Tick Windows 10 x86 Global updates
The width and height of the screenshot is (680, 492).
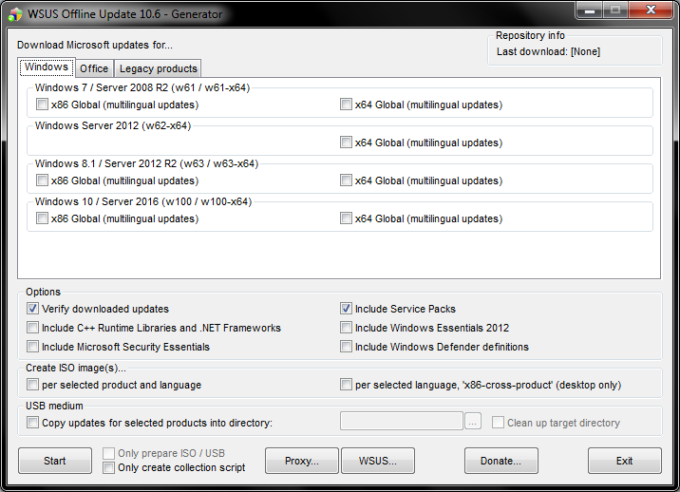[x=42, y=218]
